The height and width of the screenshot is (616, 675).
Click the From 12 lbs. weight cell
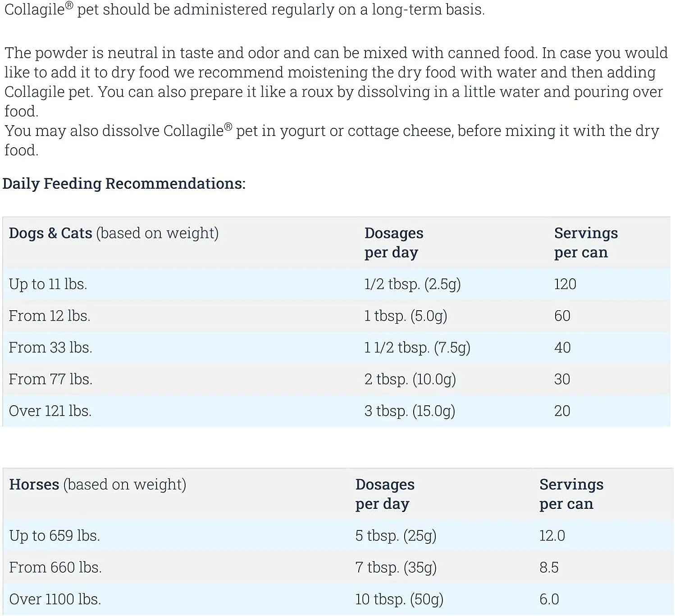click(50, 316)
